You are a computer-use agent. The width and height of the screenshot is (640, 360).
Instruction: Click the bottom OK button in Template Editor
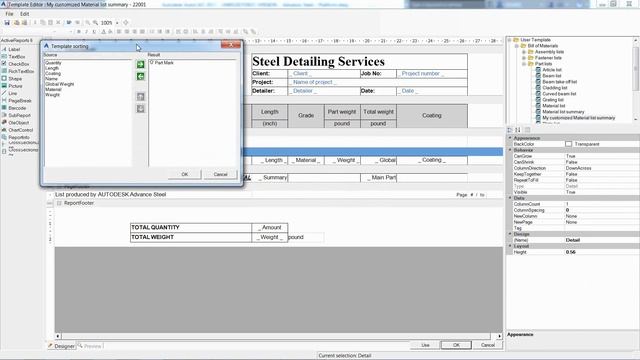(456, 345)
